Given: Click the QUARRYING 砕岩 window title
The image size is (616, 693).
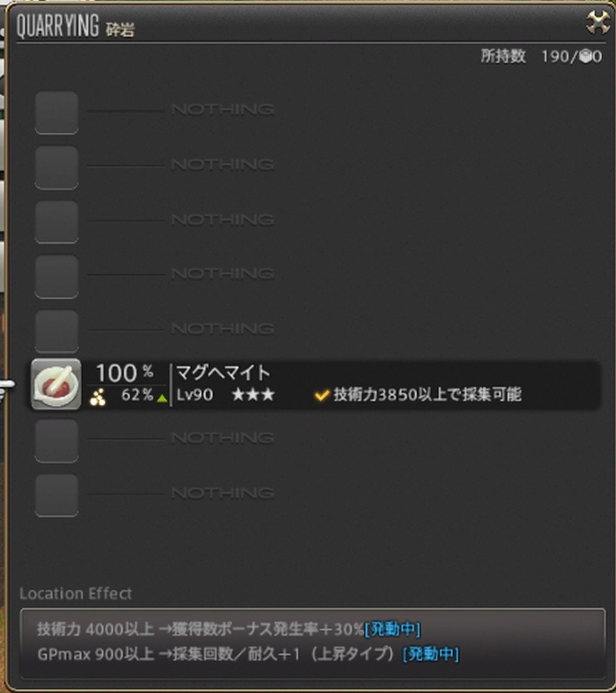Looking at the screenshot, I should [x=75, y=26].
